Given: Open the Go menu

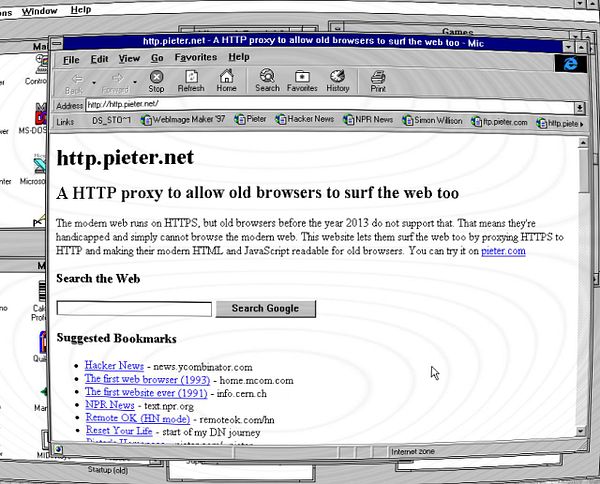Looking at the screenshot, I should [x=157, y=58].
